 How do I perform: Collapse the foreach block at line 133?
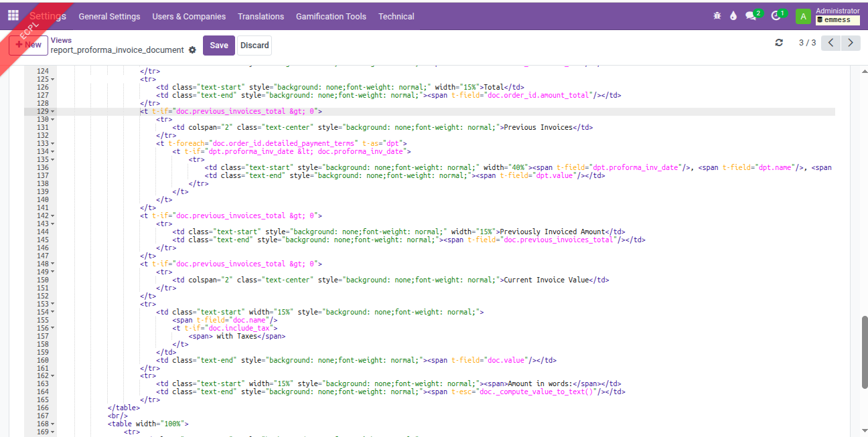click(53, 144)
